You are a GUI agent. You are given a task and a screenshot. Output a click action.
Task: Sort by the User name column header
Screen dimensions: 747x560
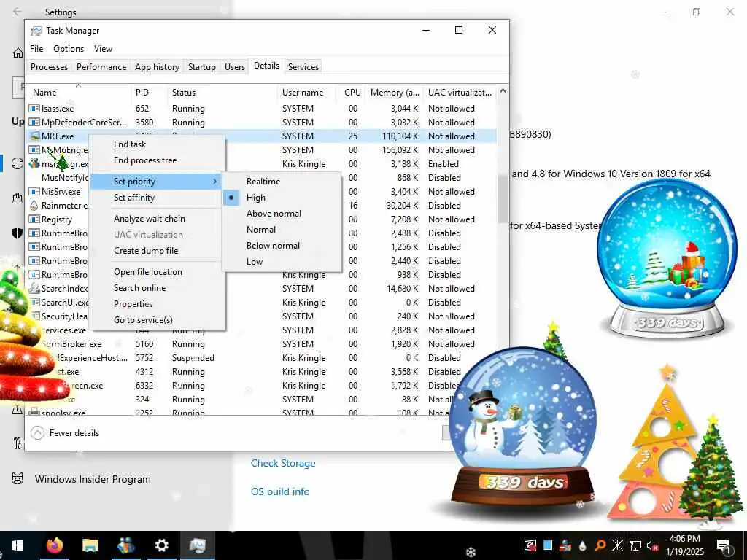pos(307,93)
